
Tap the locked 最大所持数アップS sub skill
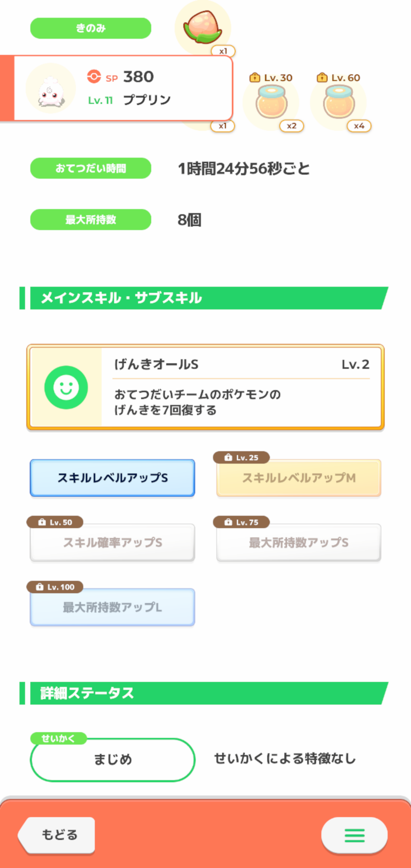point(299,542)
